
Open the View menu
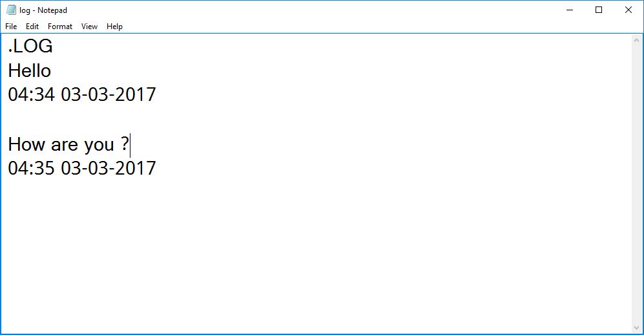click(89, 27)
